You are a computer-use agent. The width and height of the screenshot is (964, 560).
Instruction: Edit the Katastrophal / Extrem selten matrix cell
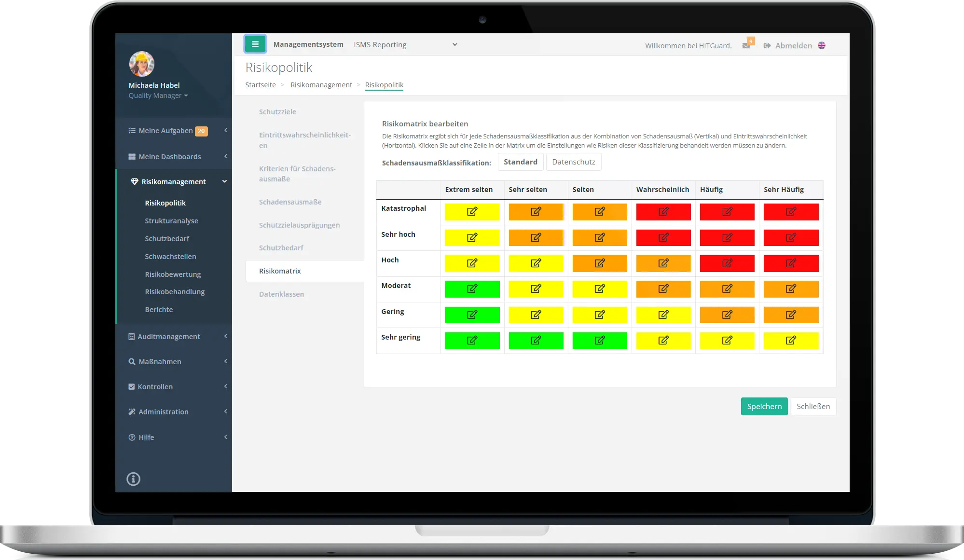[x=472, y=212]
